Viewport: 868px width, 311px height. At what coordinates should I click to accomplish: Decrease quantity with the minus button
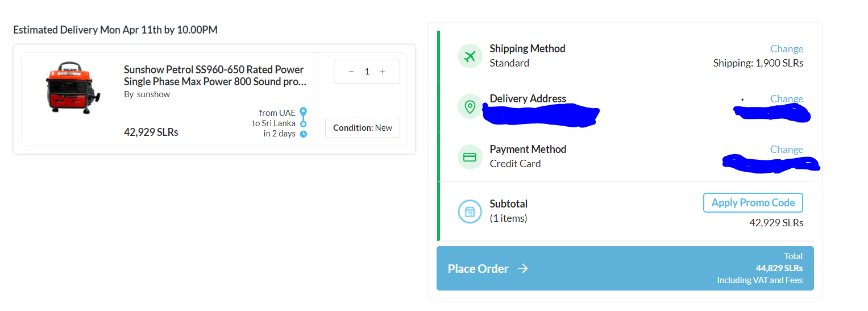[351, 72]
